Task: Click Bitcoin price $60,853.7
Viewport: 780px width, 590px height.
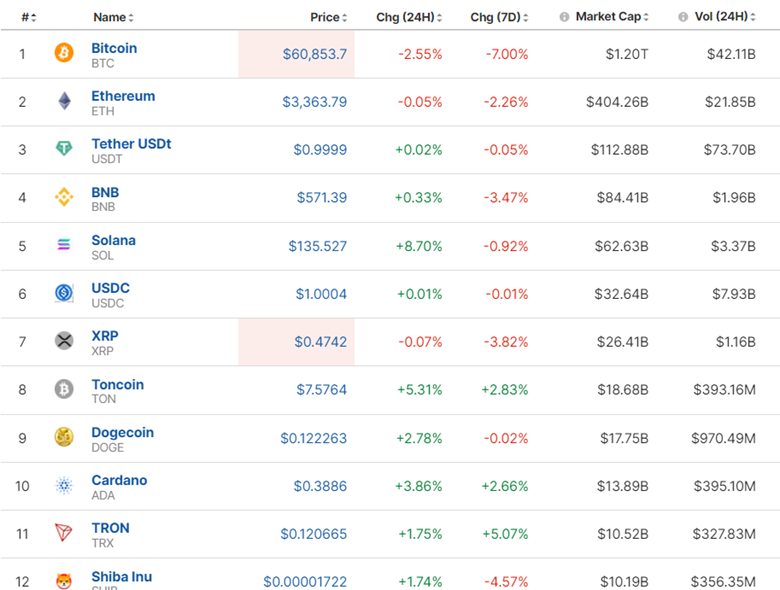Action: (314, 54)
